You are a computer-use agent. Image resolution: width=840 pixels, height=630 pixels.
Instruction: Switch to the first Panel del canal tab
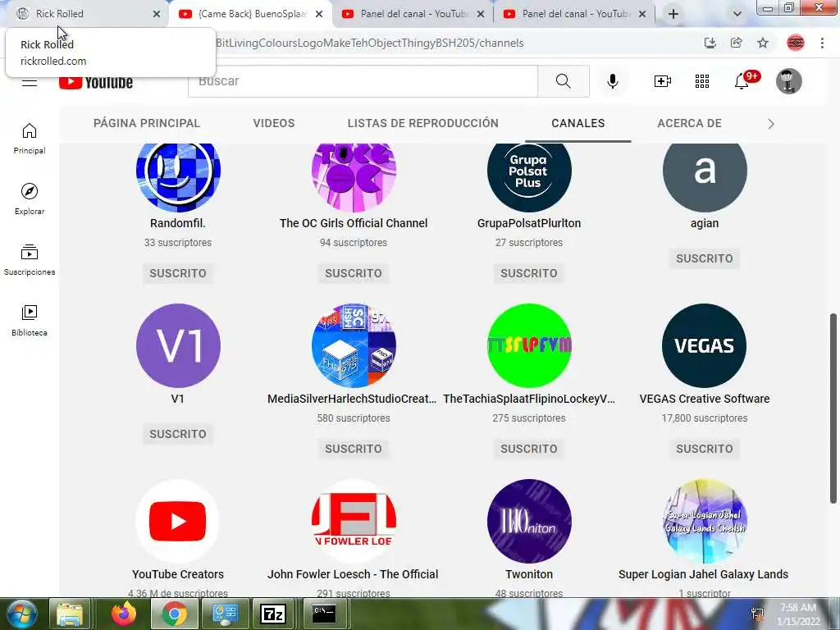(412, 14)
